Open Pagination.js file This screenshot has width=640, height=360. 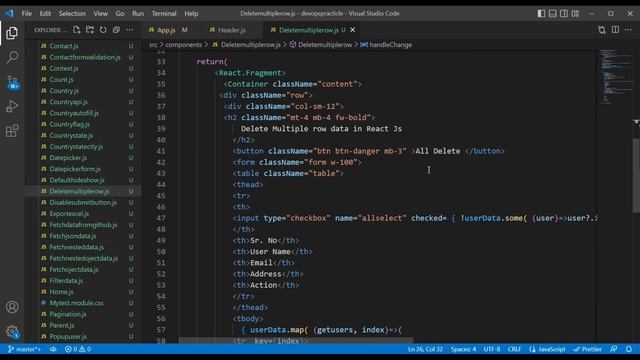68,314
